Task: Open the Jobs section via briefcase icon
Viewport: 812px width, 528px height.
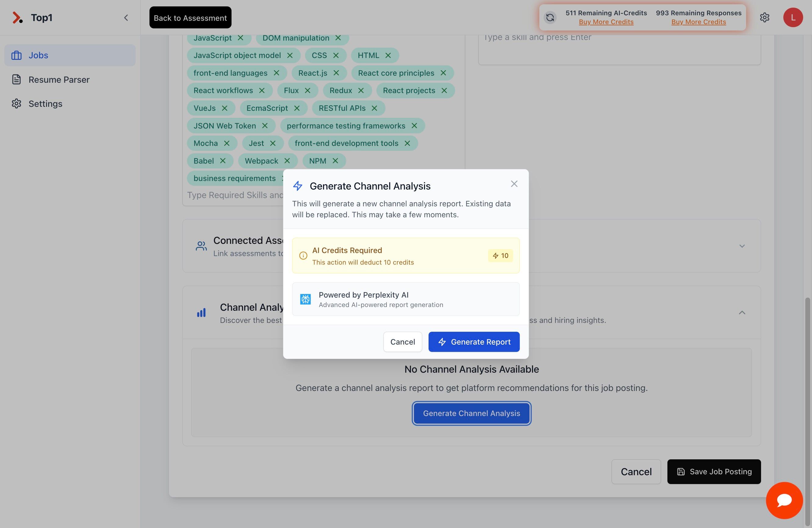Action: click(x=16, y=55)
